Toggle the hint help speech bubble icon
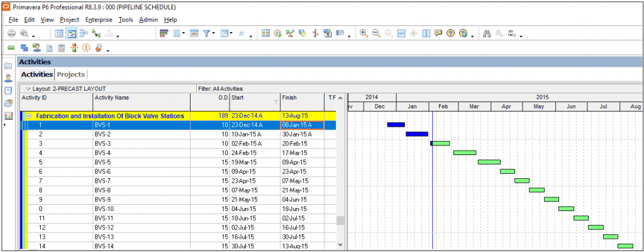644x252 pixels. click(438, 34)
